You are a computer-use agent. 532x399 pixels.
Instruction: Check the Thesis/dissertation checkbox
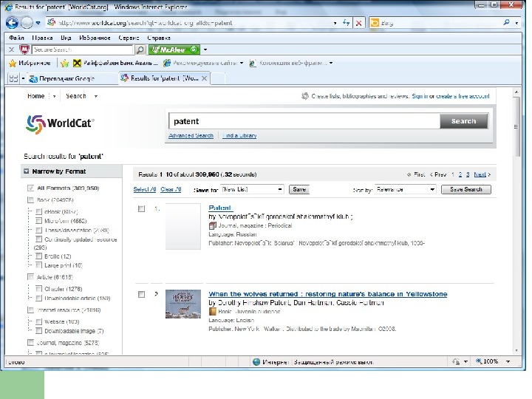pyautogui.click(x=38, y=230)
